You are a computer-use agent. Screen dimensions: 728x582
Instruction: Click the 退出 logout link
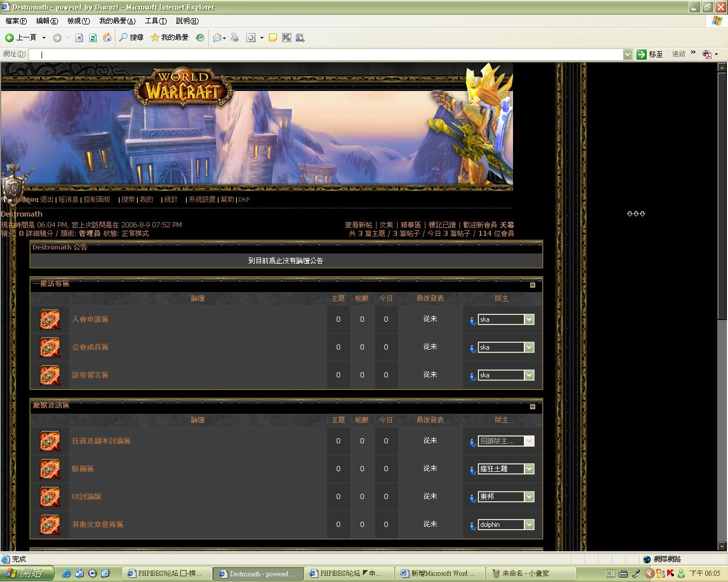click(47, 199)
